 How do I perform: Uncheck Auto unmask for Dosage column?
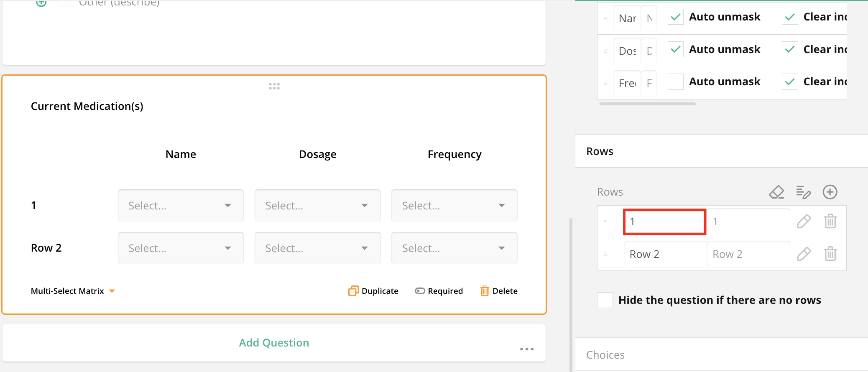point(675,50)
